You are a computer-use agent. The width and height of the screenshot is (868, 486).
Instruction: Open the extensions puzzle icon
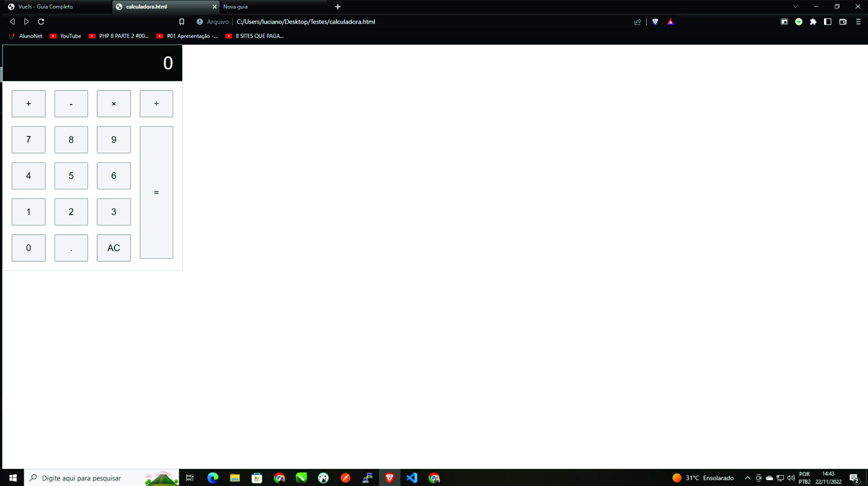[813, 22]
